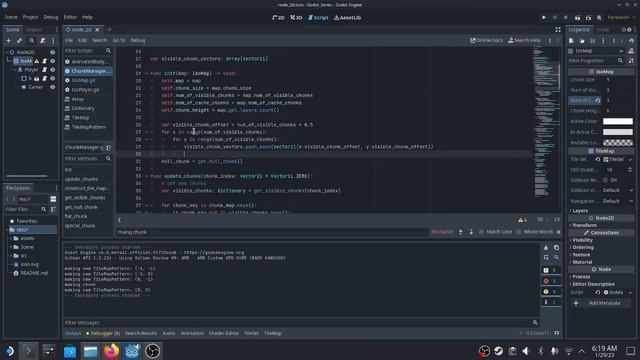Screen dimensions: 640x360
Task: Open Collision Visibility Default dropdown
Action: click(x=618, y=191)
